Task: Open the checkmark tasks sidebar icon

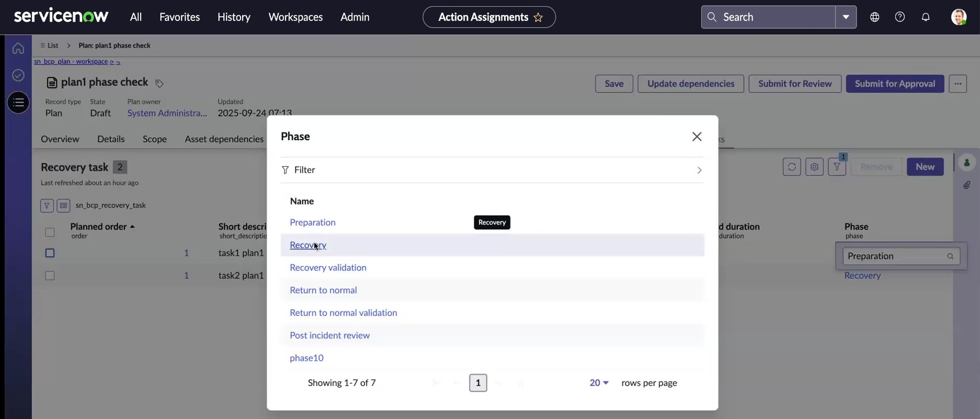Action: (x=18, y=75)
